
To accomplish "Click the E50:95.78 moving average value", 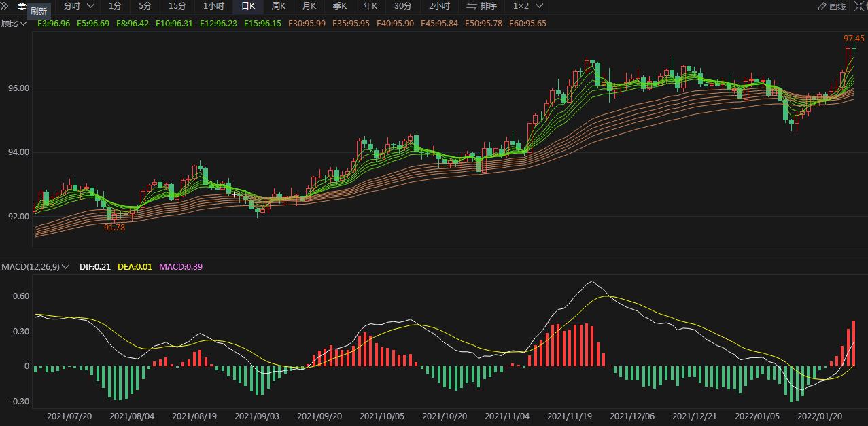I will [483, 23].
